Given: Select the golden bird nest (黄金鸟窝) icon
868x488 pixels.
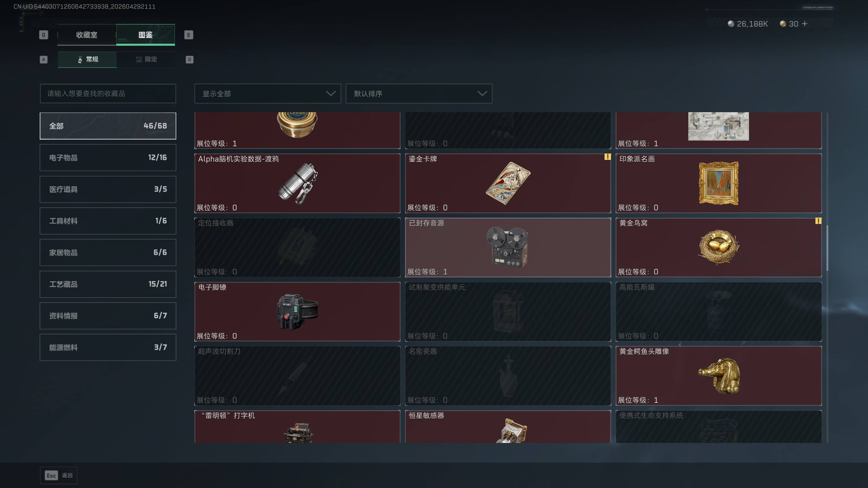Looking at the screenshot, I should click(719, 247).
